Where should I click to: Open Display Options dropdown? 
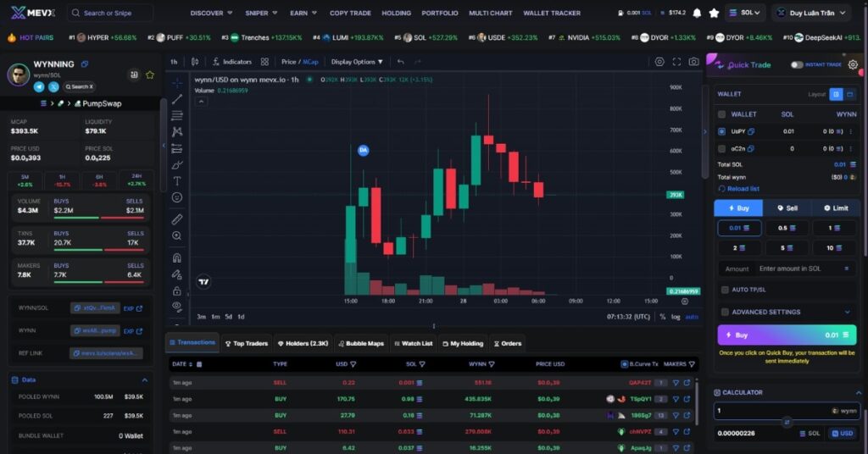tap(357, 62)
